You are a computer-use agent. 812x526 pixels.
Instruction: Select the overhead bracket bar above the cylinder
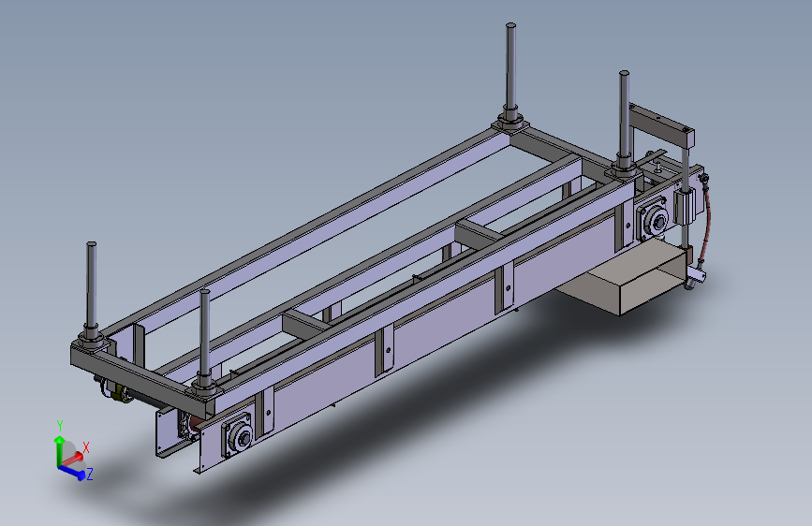tap(662, 124)
